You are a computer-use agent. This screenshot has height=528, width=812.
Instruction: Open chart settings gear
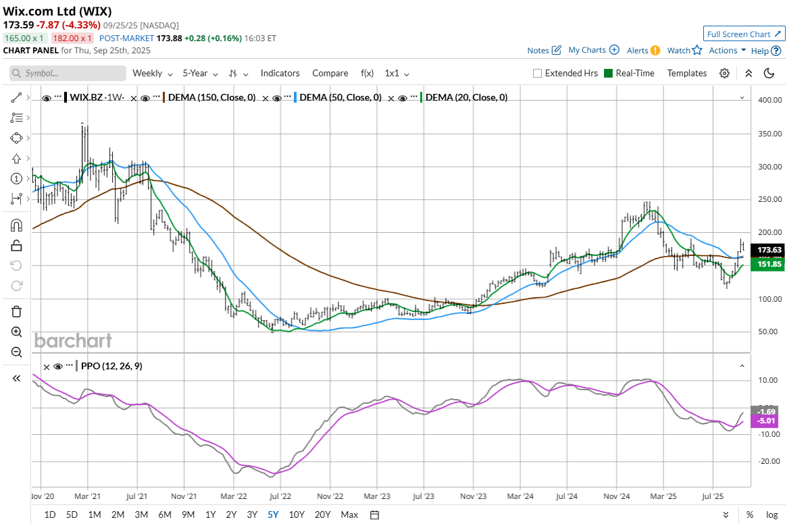(724, 73)
